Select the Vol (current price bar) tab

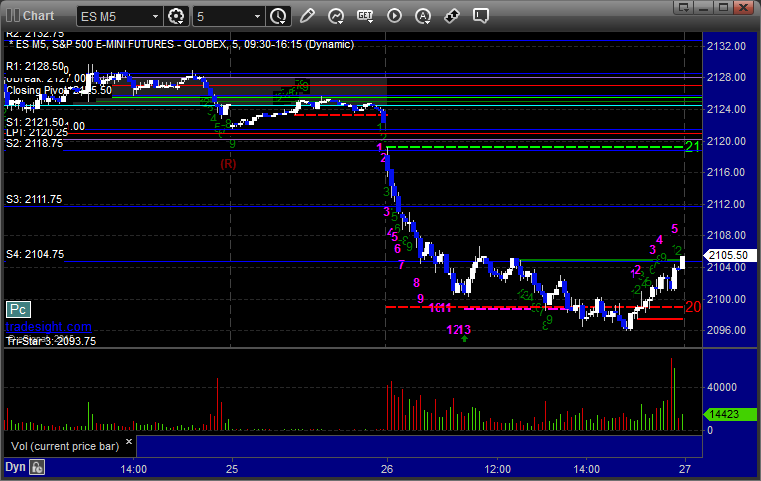pos(65,446)
